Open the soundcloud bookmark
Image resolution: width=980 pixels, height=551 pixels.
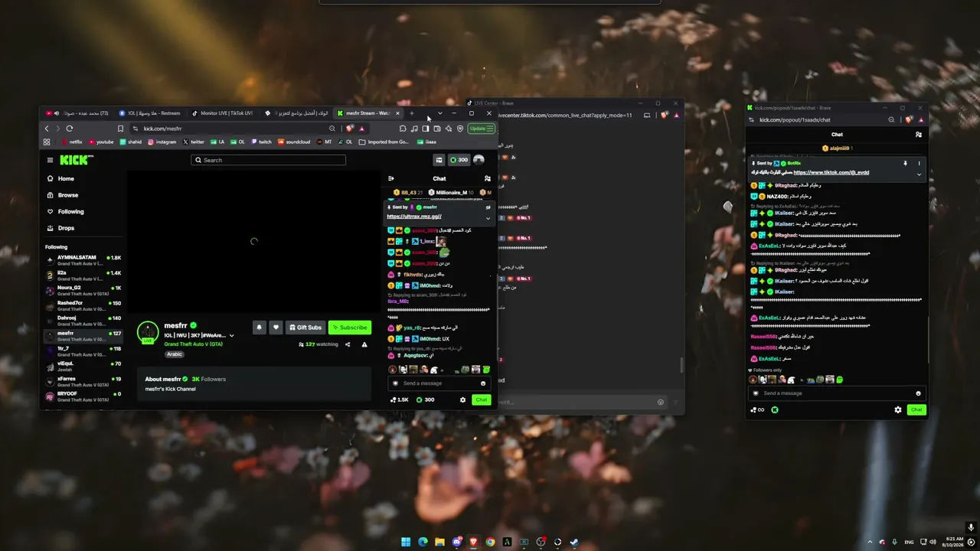[294, 142]
